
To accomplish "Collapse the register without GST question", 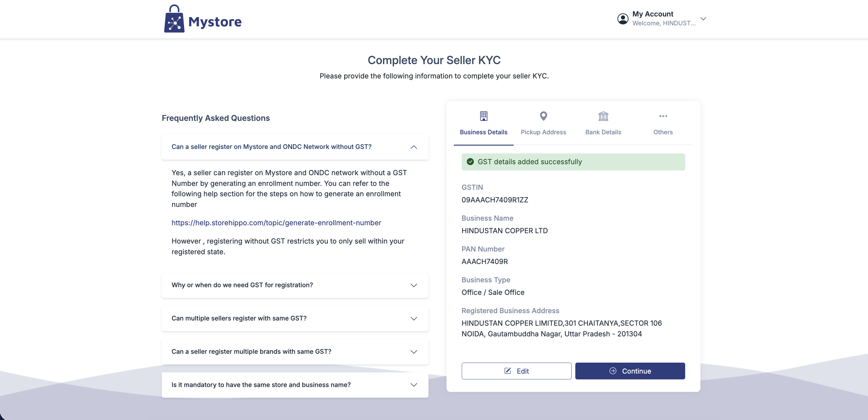I will 414,147.
